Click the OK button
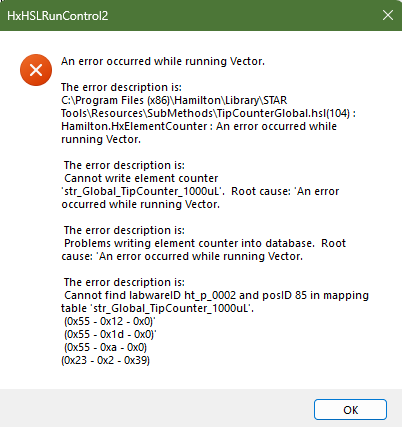The width and height of the screenshot is (402, 427). coord(350,410)
